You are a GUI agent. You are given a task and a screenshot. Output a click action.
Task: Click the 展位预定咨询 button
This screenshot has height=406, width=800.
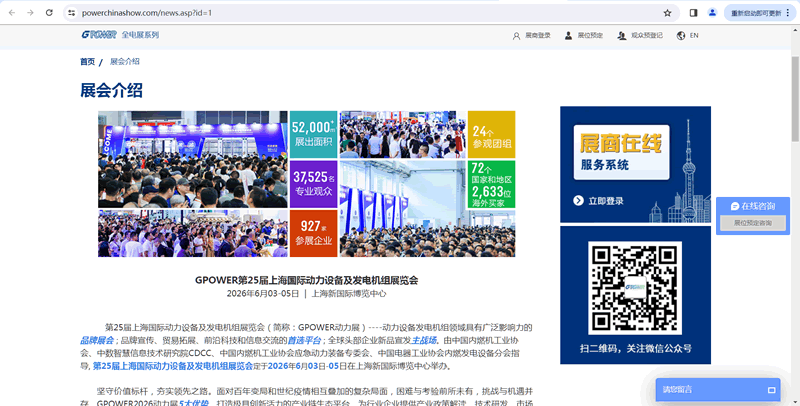pyautogui.click(x=752, y=223)
